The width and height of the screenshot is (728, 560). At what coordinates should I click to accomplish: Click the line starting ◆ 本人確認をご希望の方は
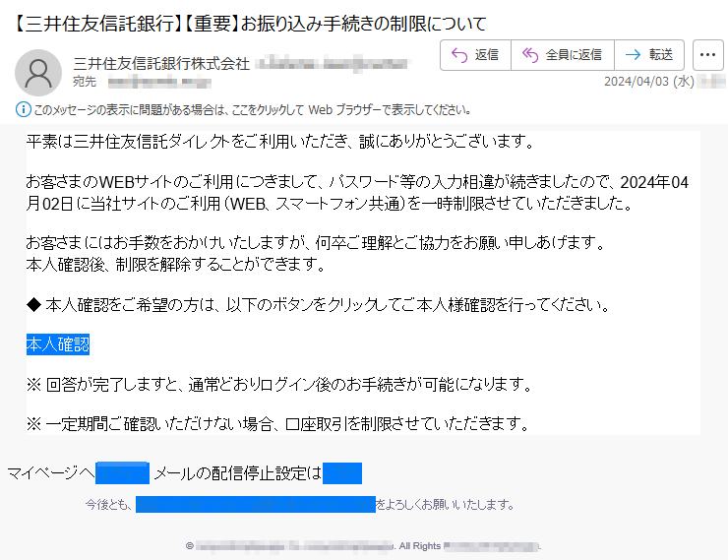click(x=319, y=305)
